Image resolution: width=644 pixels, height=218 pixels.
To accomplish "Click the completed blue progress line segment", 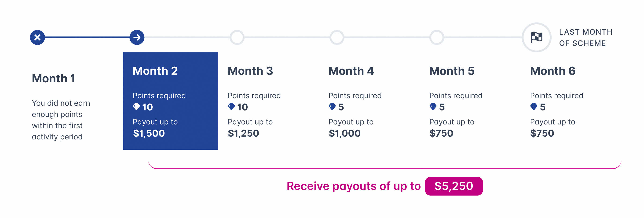I will coord(87,37).
